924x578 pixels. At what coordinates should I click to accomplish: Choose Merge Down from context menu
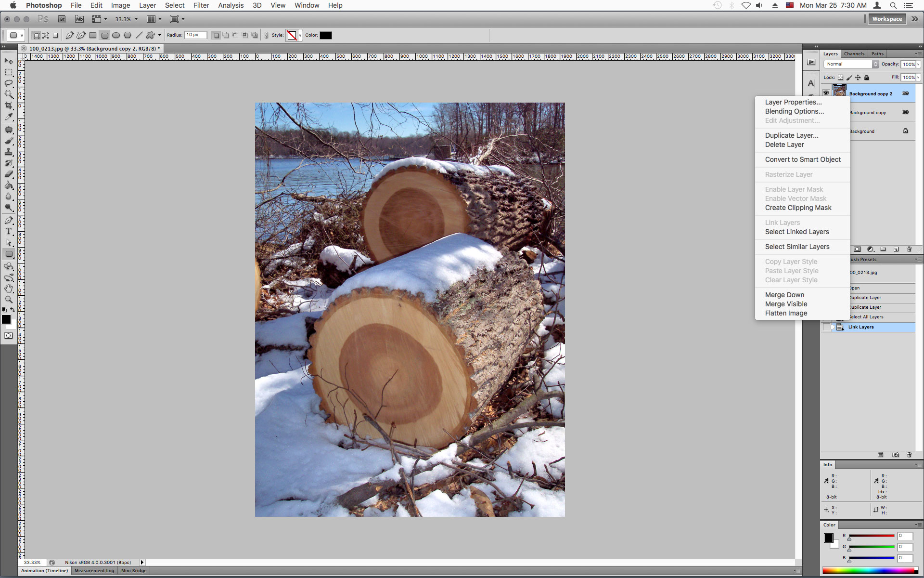tap(784, 295)
